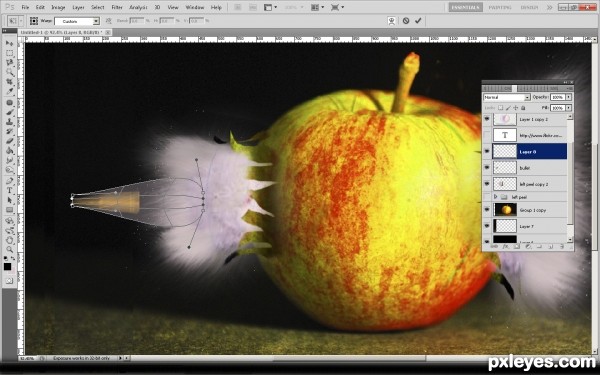
Task: Select the Path Selection tool
Action: 9,200
